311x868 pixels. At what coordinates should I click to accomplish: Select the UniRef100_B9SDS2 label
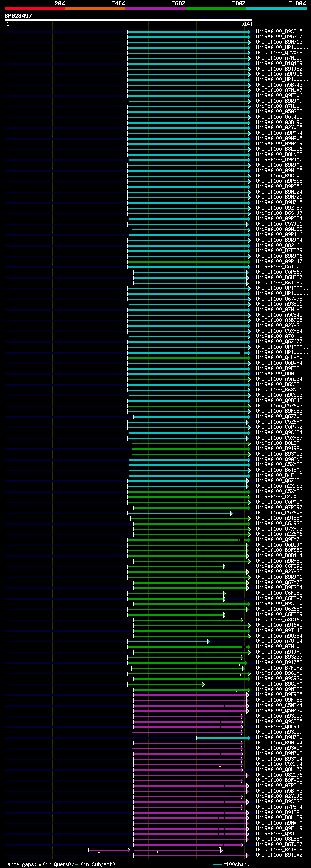[279, 801]
